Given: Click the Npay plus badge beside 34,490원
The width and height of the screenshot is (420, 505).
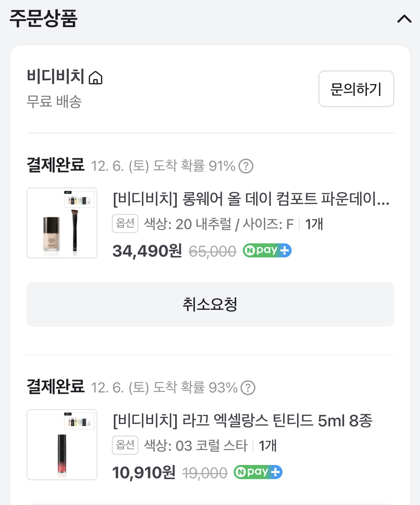Looking at the screenshot, I should (x=267, y=250).
